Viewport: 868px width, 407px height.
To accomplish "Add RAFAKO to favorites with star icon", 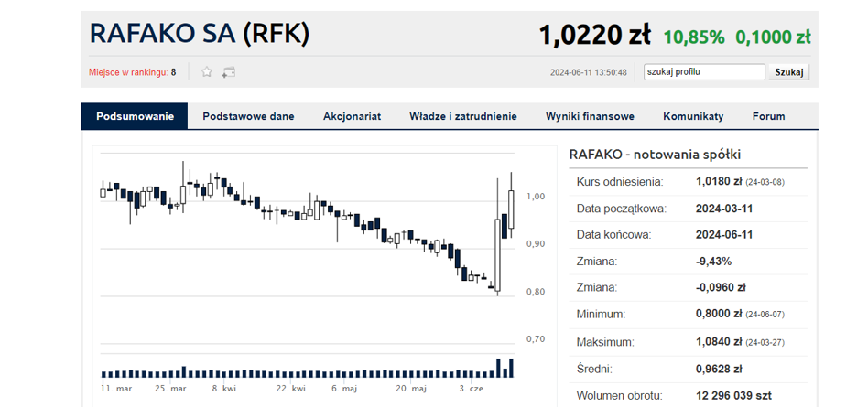I will (207, 72).
